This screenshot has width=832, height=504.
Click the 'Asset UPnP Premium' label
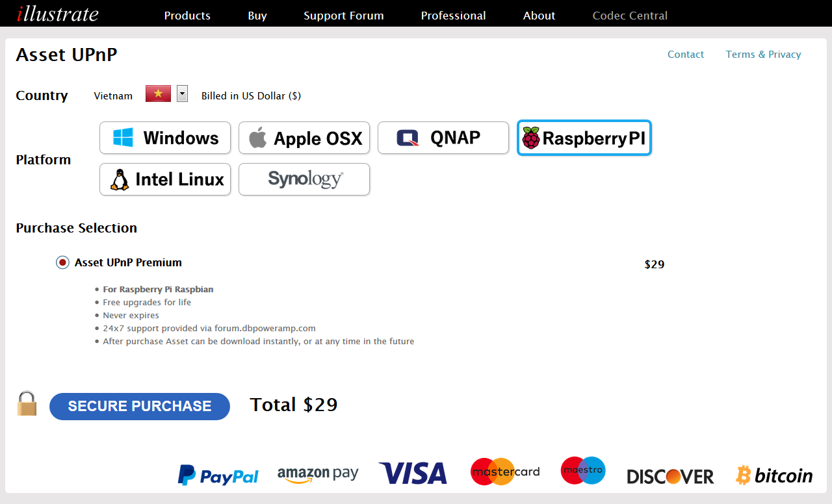pyautogui.click(x=128, y=262)
